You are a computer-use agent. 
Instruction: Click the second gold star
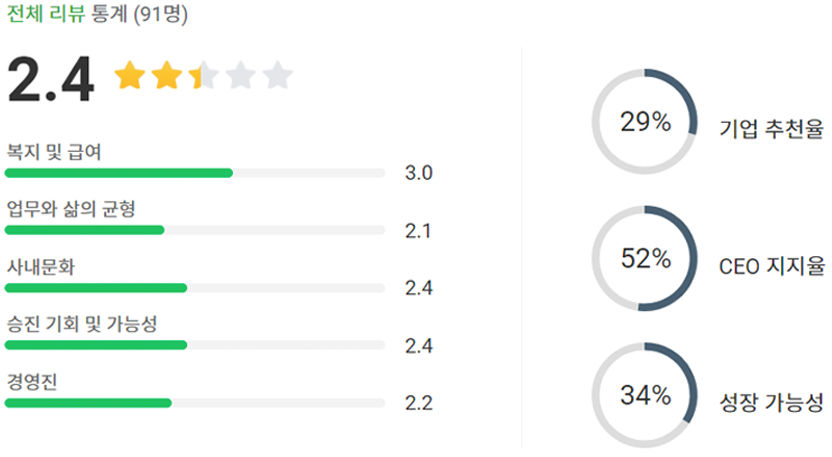[166, 76]
